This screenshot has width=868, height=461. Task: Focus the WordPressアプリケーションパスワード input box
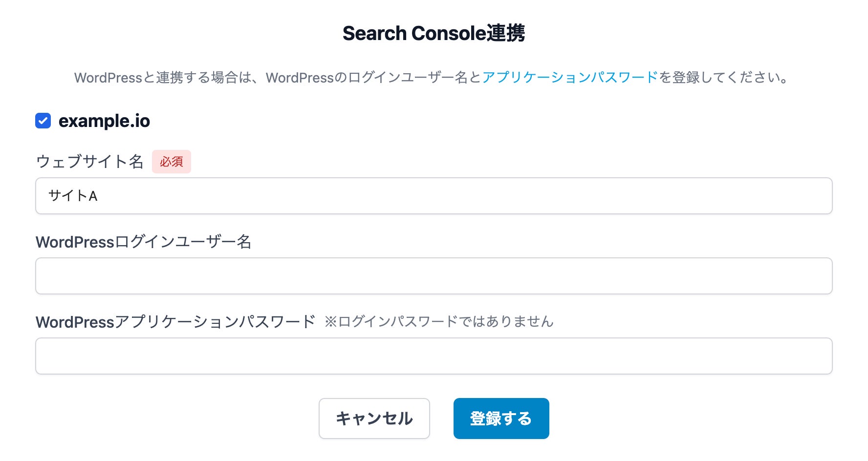[434, 356]
